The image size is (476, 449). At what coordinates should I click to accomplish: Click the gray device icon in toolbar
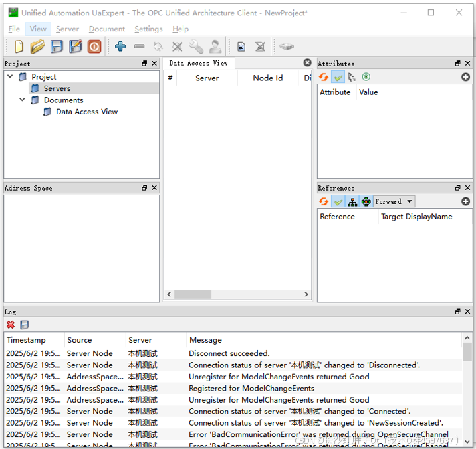[x=287, y=46]
